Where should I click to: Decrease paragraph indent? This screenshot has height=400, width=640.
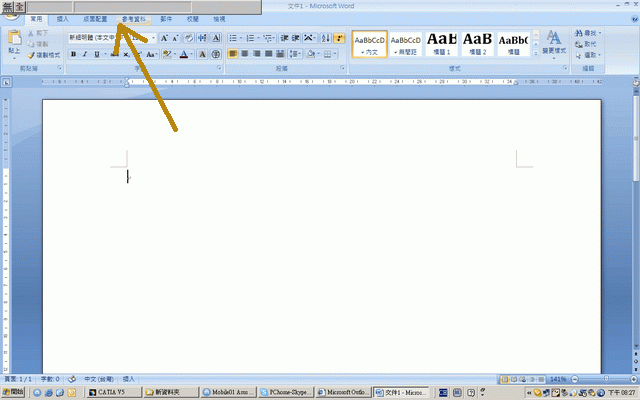pos(284,38)
